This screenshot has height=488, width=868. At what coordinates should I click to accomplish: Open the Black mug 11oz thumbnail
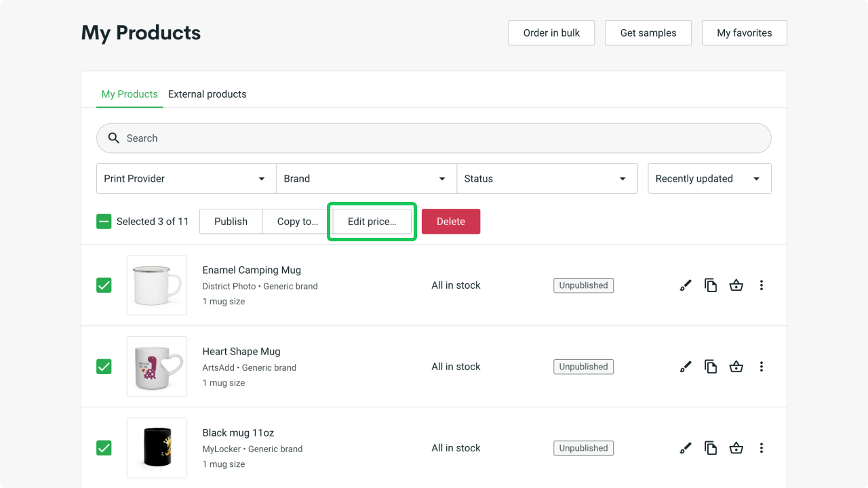pyautogui.click(x=157, y=448)
